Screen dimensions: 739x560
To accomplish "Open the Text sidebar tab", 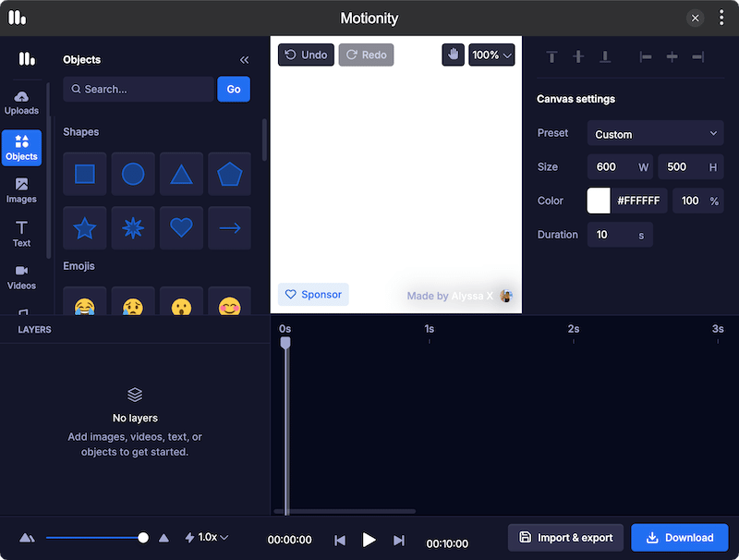I will pyautogui.click(x=21, y=234).
